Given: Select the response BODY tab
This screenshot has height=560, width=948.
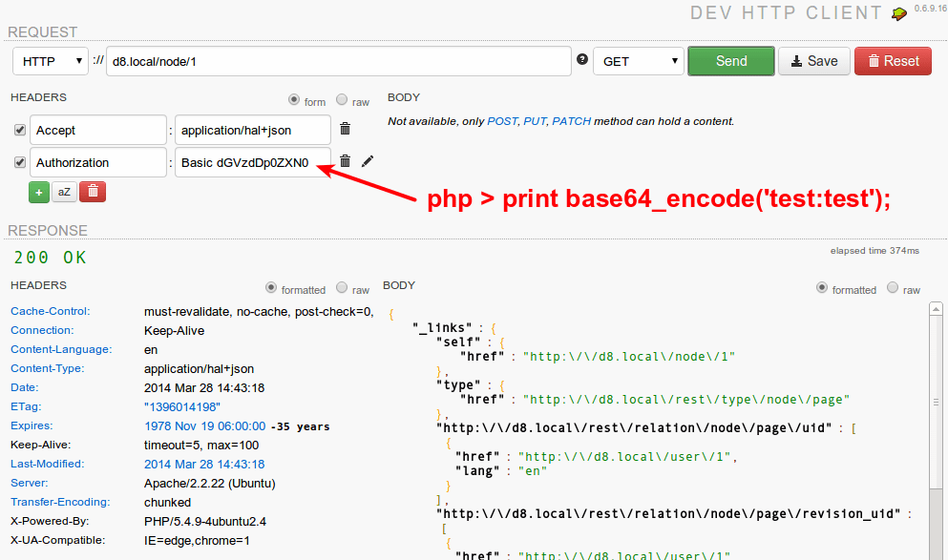Looking at the screenshot, I should tap(398, 284).
